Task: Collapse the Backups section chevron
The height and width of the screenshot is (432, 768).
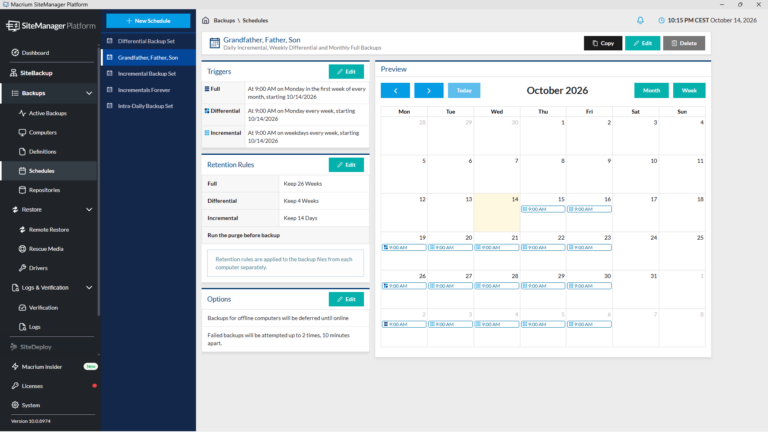Action: tap(89, 93)
